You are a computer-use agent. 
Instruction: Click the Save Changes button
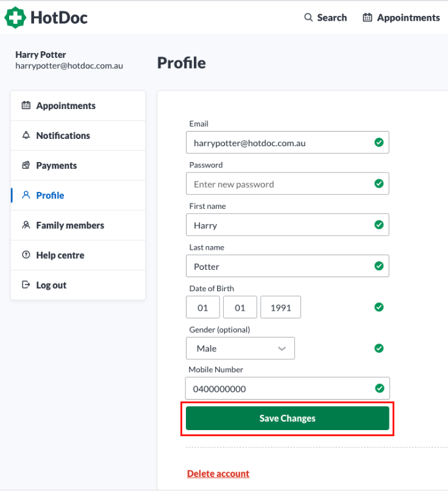pos(287,419)
